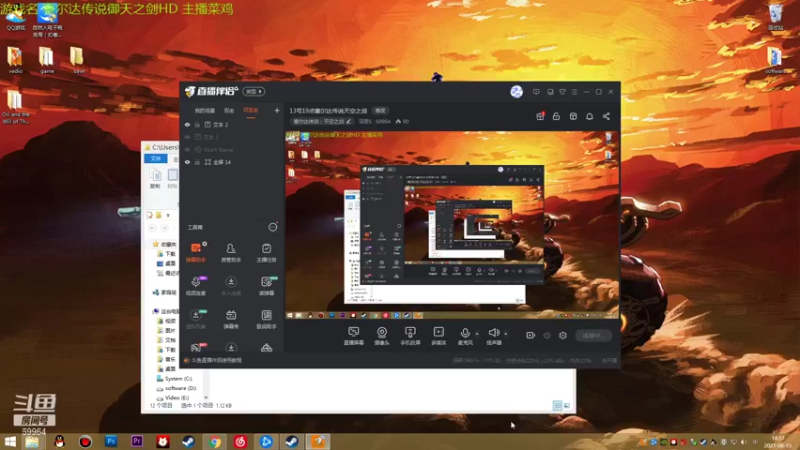Add 摄像头 camera source
800x450 pixels.
382,336
